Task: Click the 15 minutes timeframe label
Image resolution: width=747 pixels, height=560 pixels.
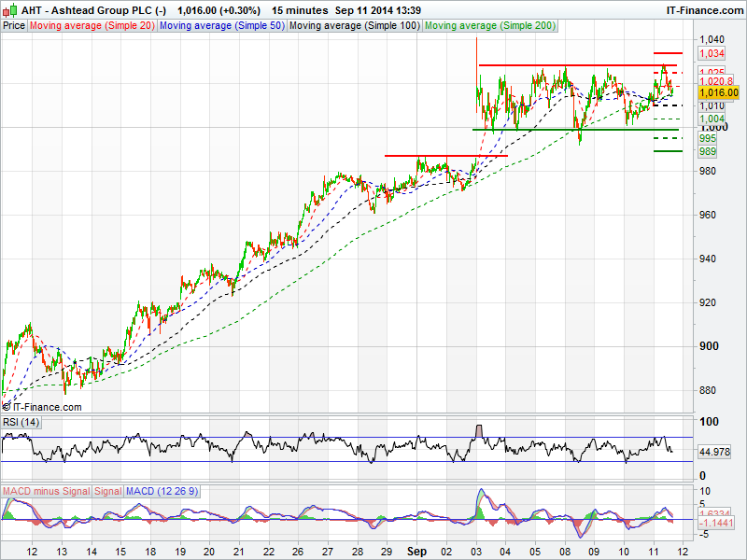Action: point(299,8)
